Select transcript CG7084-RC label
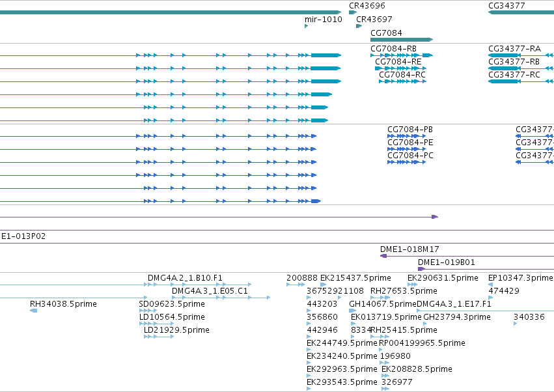The height and width of the screenshot is (392, 554). pyautogui.click(x=402, y=75)
